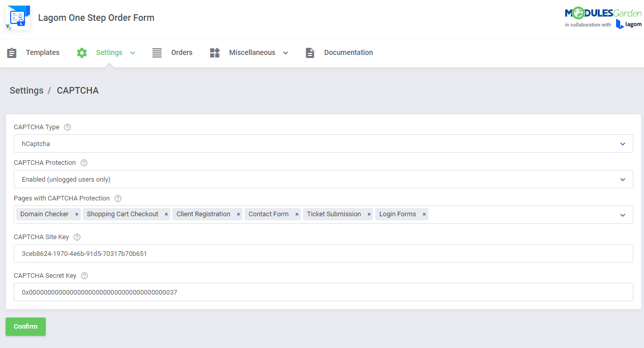Click the ModulesGarden logo
644x348 pixels.
click(x=603, y=13)
